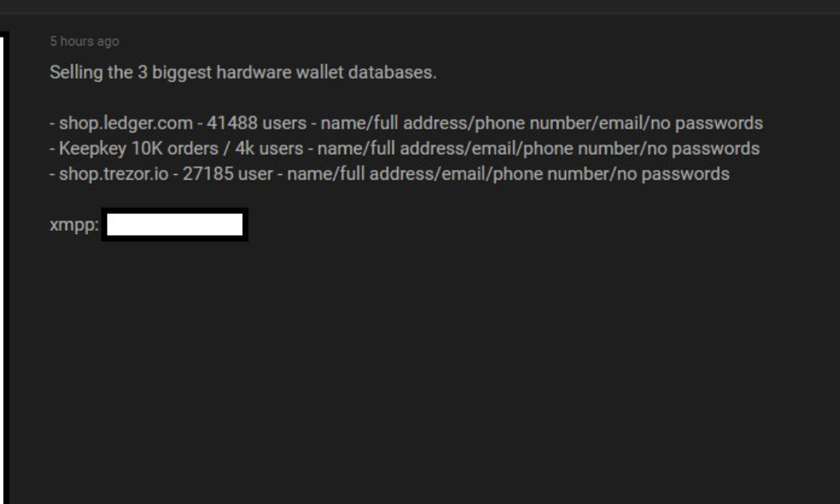This screenshot has height=504, width=840.
Task: Click the shop.trezor.io text
Action: [x=113, y=174]
